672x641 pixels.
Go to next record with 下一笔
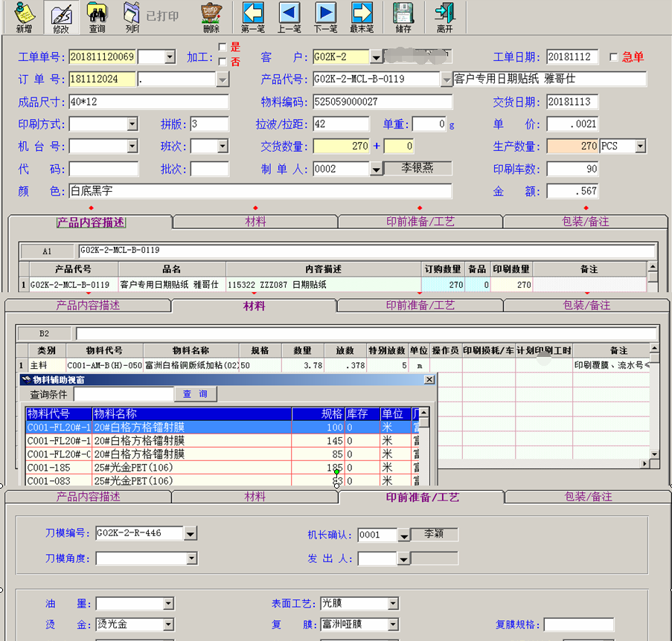pos(325,18)
